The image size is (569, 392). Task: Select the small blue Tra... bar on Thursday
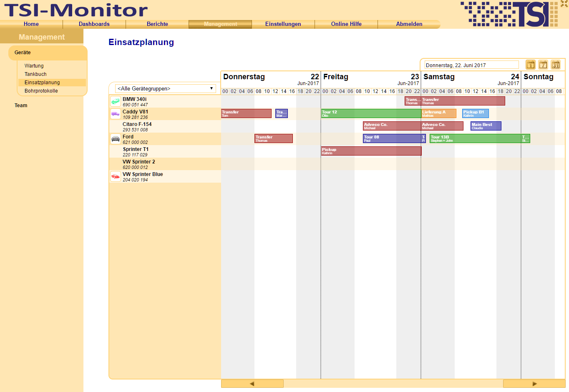pos(282,113)
